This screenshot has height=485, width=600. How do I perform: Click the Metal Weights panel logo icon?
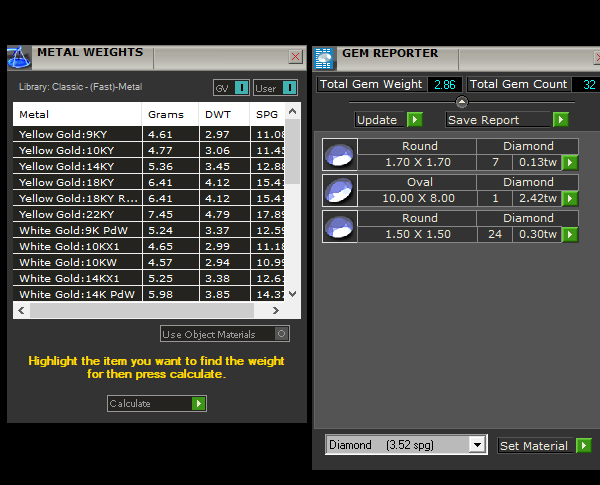[x=18, y=57]
